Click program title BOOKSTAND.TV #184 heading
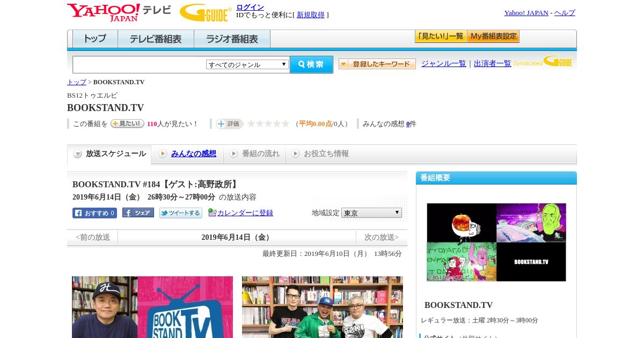 pos(156,185)
